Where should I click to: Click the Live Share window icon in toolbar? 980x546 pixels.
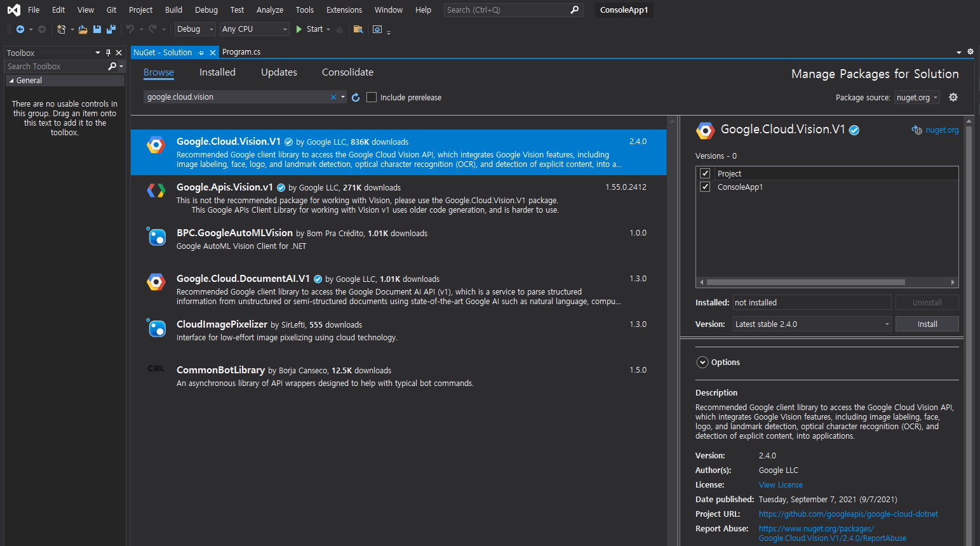point(377,29)
